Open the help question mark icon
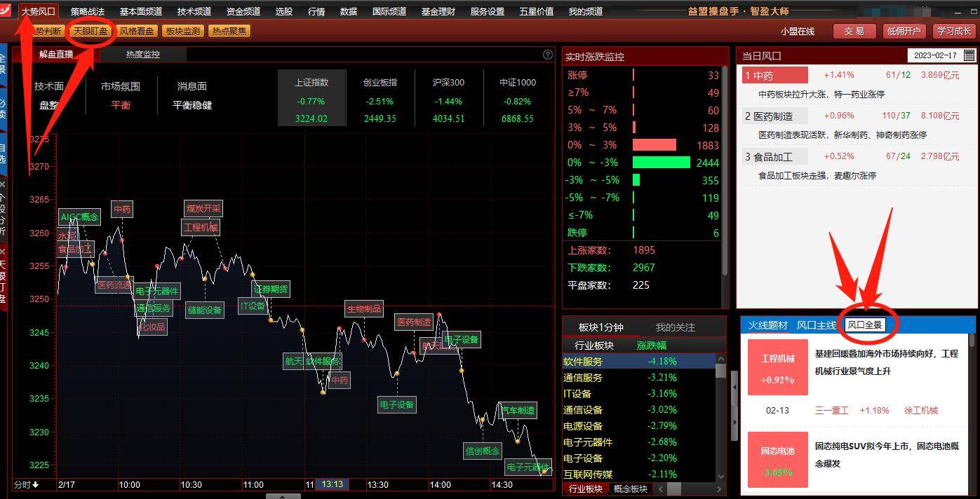The image size is (980, 499). pos(548,55)
